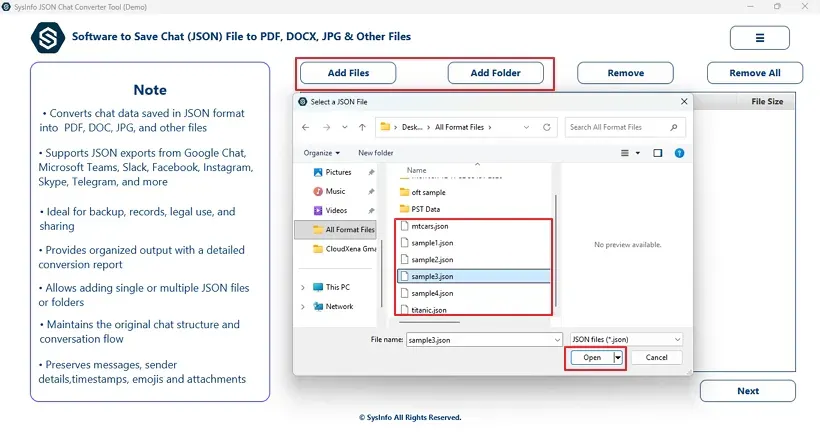Sort files by Name column header
Viewport: 820px width, 432px height.
tap(417, 170)
